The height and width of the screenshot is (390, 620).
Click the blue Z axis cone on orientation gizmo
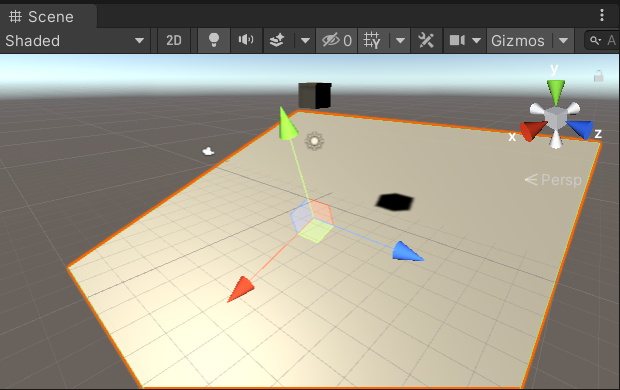click(582, 129)
